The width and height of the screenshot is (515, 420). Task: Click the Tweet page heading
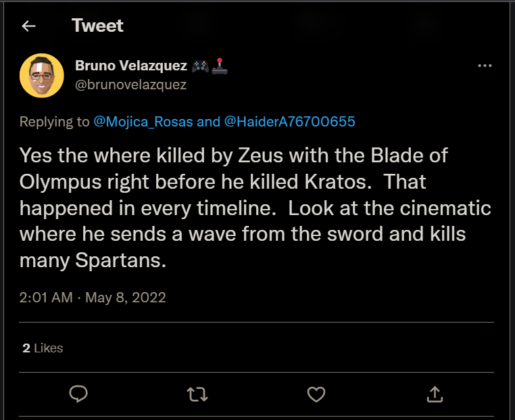coord(98,26)
